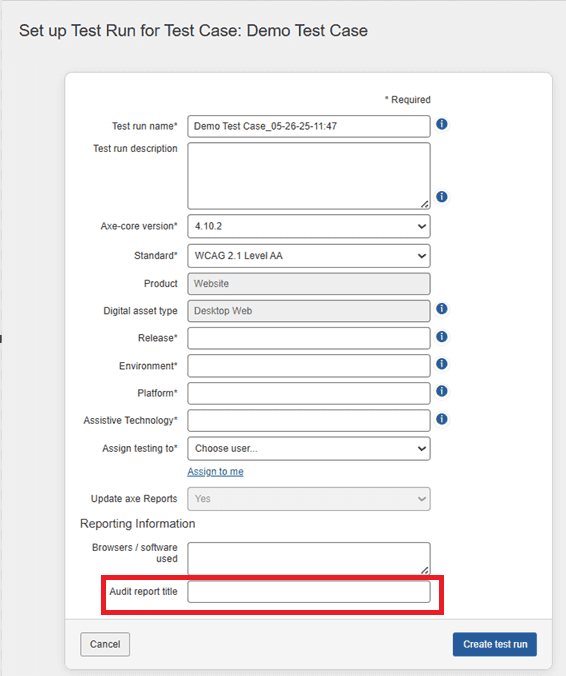Focus the Test run name field
Viewport: 566px width, 676px height.
(309, 126)
